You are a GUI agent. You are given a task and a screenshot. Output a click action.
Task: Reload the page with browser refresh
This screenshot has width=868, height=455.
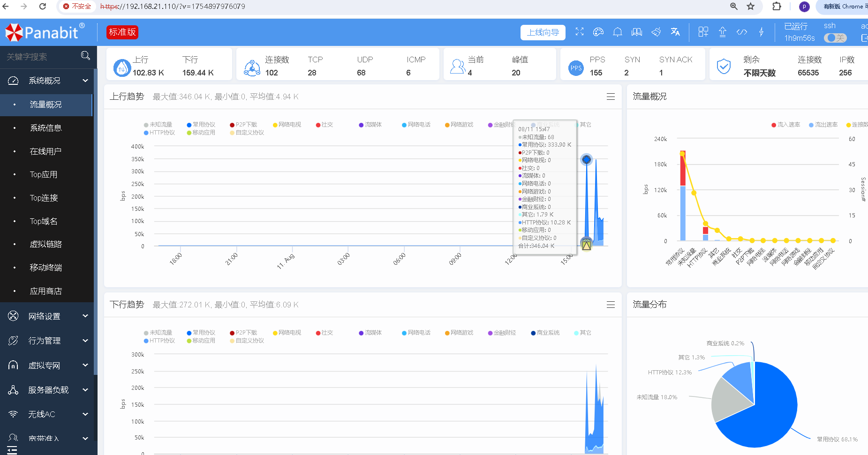pyautogui.click(x=43, y=6)
